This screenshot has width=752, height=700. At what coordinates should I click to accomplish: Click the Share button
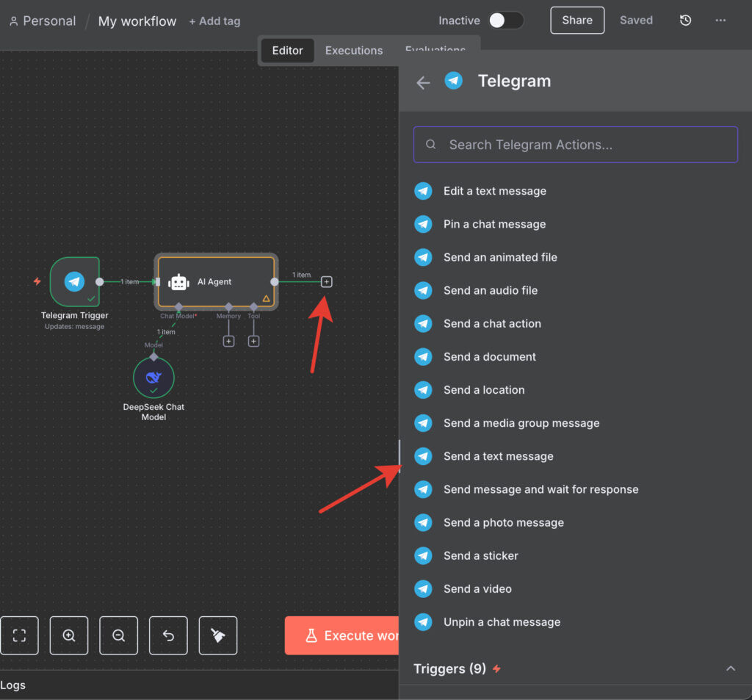pos(577,21)
